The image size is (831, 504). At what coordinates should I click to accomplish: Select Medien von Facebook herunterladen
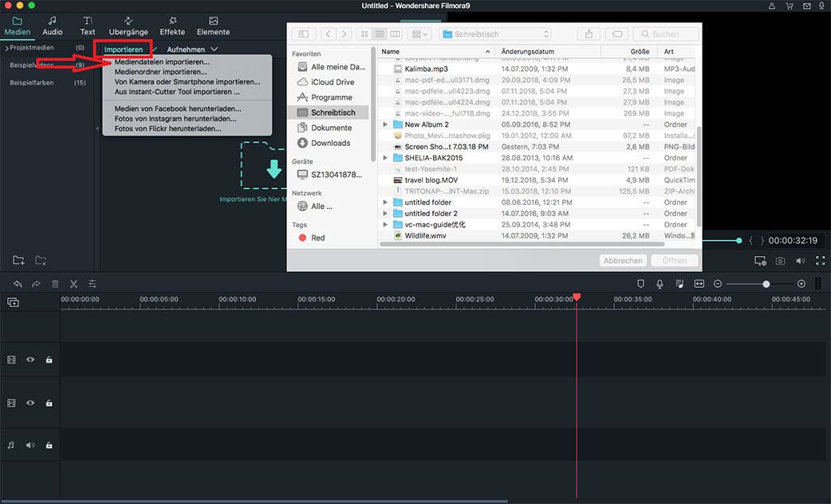178,108
